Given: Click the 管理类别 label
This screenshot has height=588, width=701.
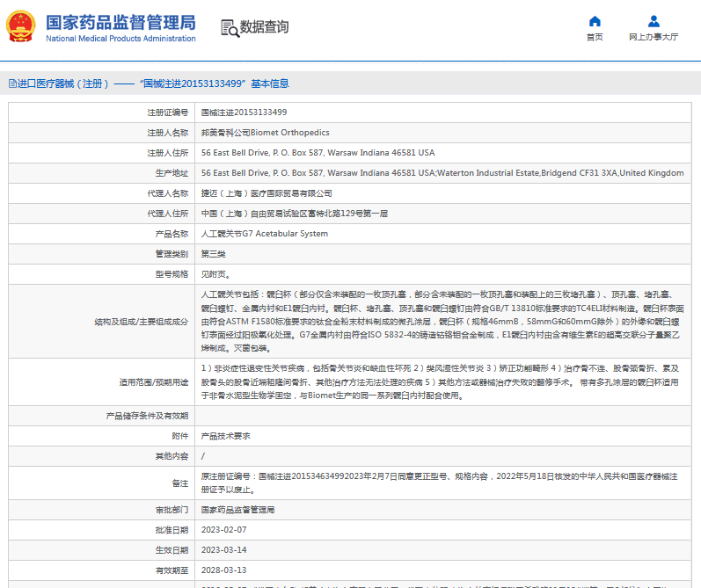Looking at the screenshot, I should (x=172, y=254).
